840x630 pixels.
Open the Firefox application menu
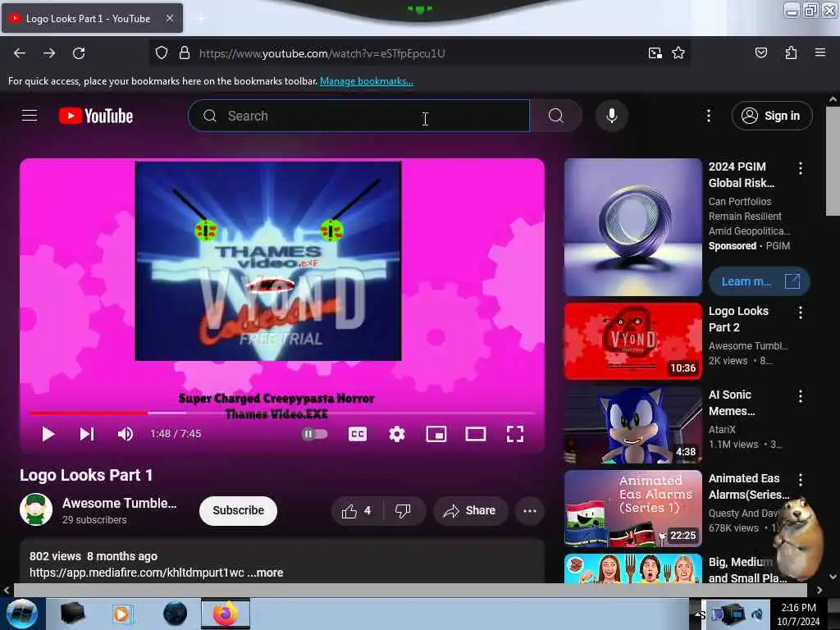tap(820, 53)
